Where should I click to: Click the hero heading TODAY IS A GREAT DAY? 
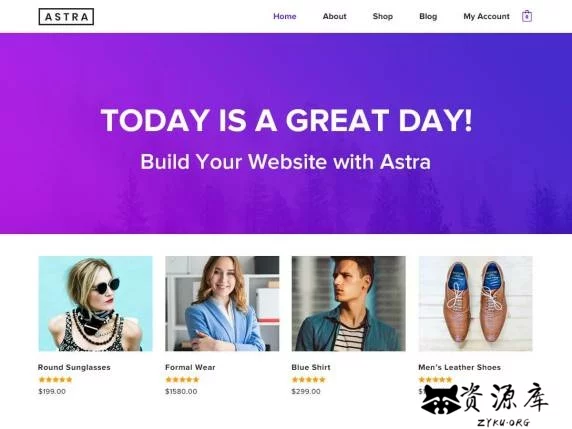point(286,120)
